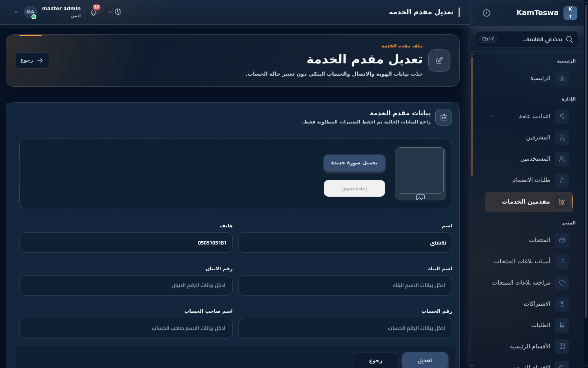Open الرئيسية home icon in sidebar
Screen dimensions: 588x368
562,78
